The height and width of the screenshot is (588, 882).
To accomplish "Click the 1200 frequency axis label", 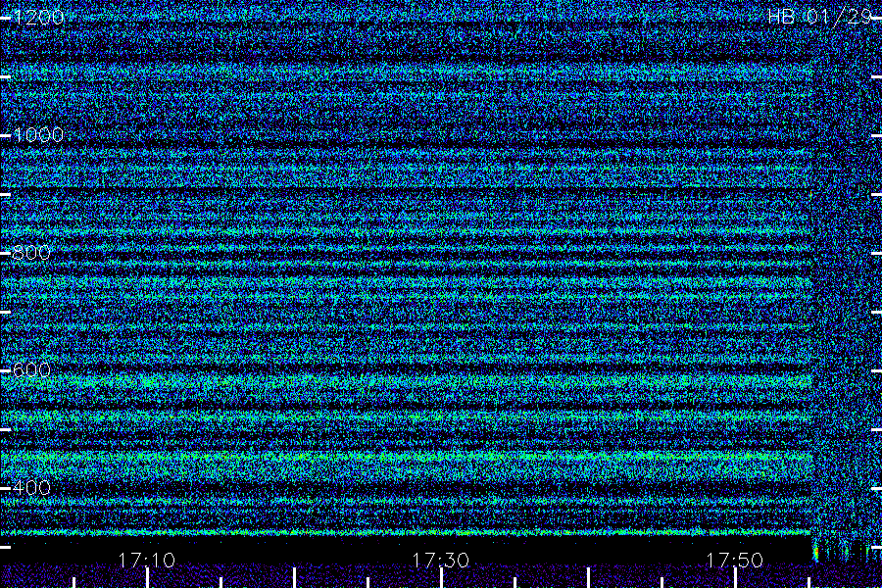I will (x=38, y=18).
